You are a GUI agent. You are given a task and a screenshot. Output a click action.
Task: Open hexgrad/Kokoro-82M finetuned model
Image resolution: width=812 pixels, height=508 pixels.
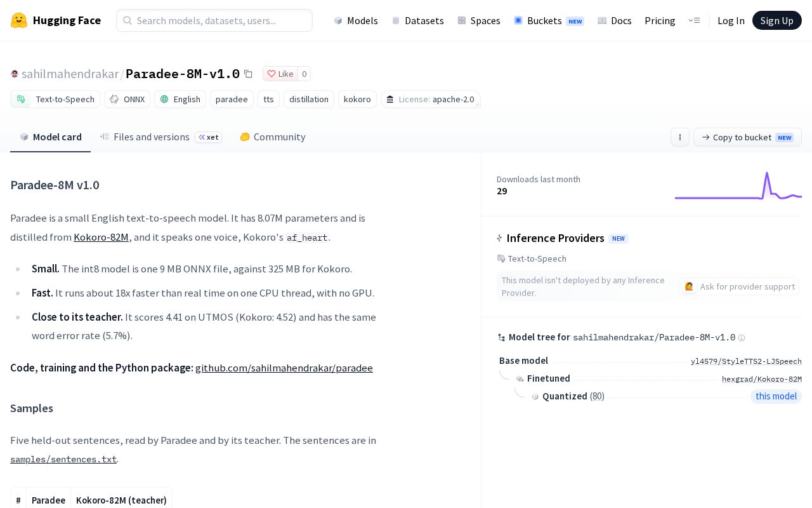click(x=762, y=379)
